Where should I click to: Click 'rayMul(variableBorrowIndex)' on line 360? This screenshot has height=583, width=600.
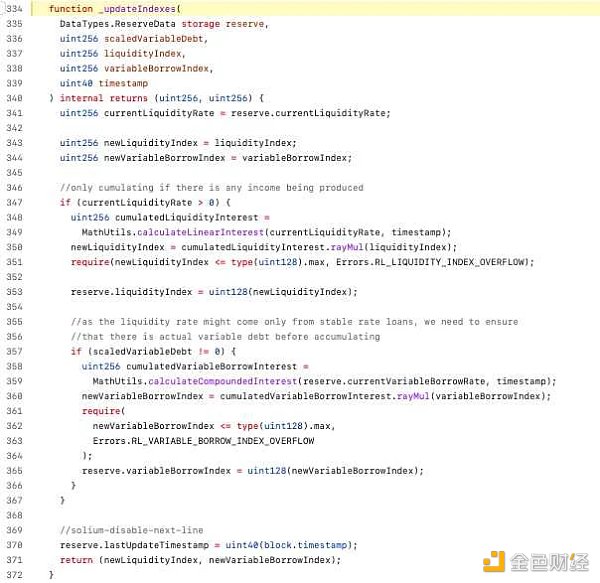[471, 396]
